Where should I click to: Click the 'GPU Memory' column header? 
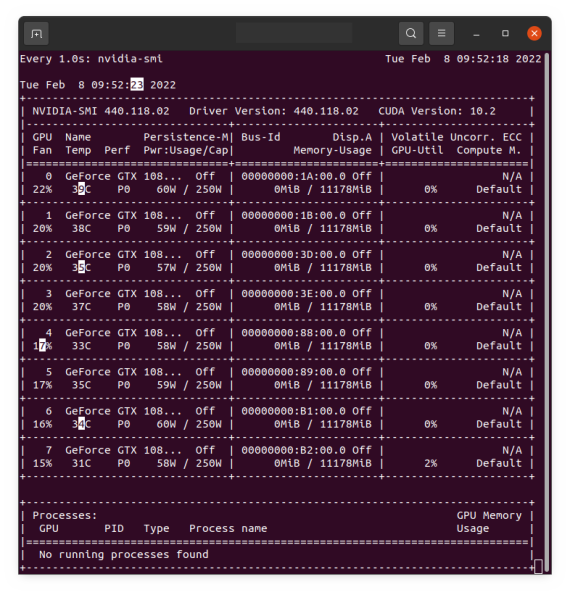[489, 515]
